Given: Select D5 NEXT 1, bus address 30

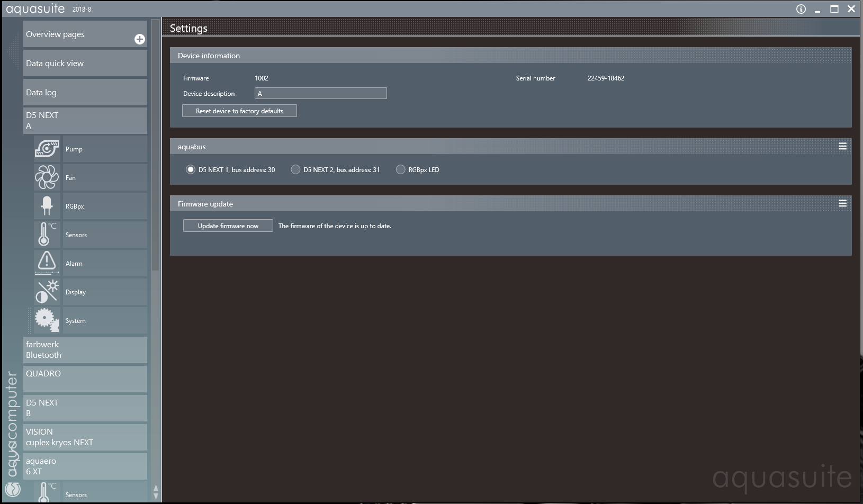Looking at the screenshot, I should (191, 169).
